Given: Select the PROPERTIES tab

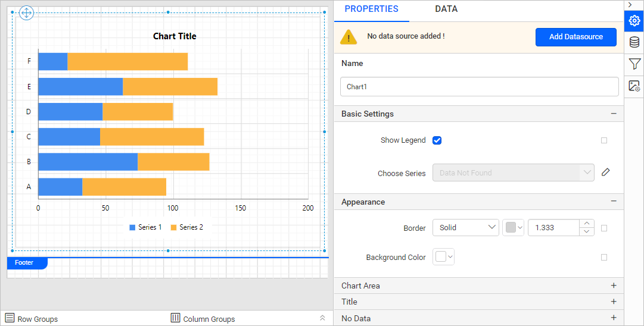Looking at the screenshot, I should (x=371, y=9).
